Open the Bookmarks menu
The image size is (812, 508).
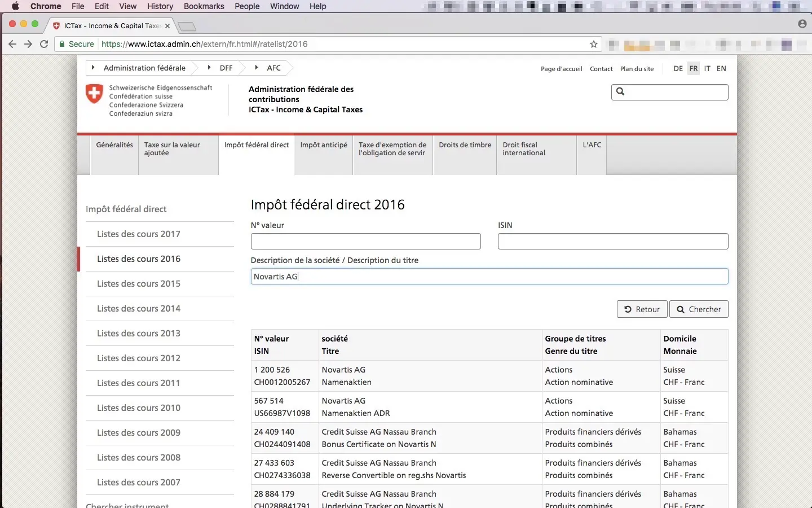pyautogui.click(x=204, y=6)
